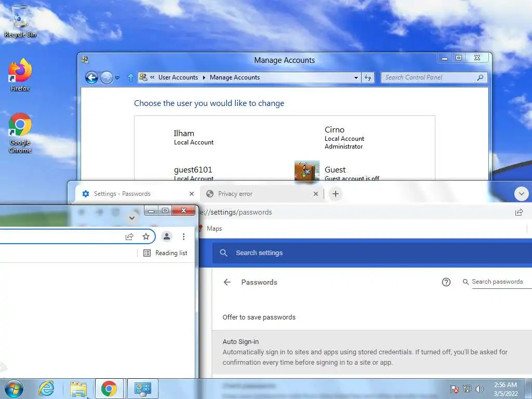Click the forward arrow in Manage Accounts
532x399 pixels.
pos(107,78)
